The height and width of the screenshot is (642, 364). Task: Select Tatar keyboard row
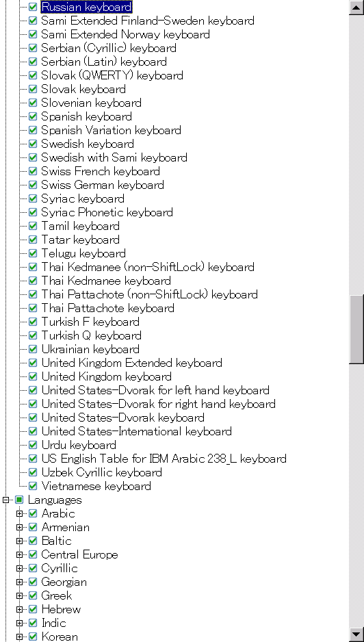click(81, 240)
